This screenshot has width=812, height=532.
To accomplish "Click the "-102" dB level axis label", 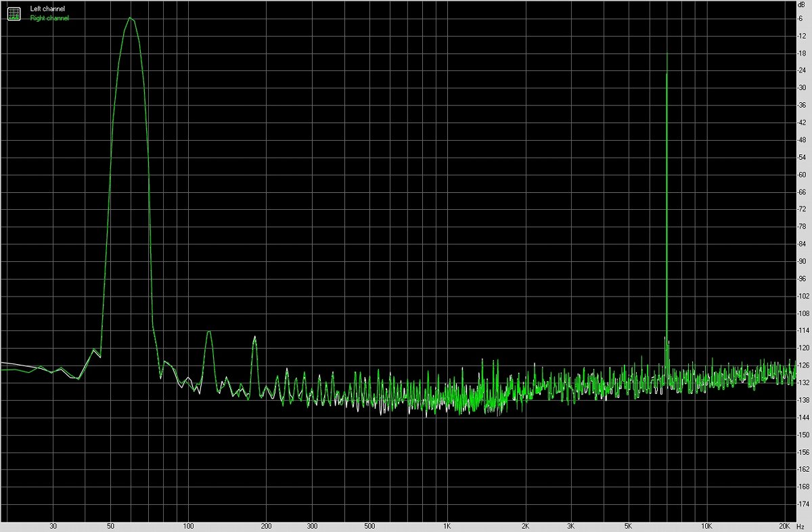I will (x=803, y=296).
